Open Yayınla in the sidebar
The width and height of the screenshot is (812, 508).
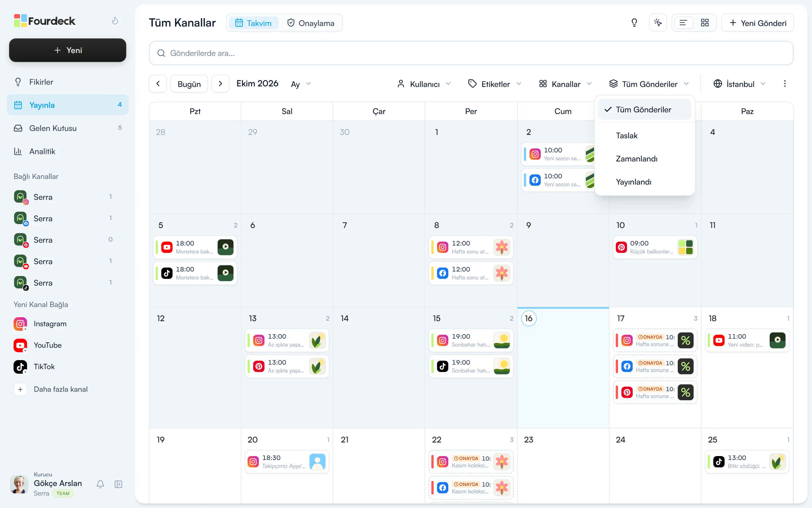(x=67, y=105)
